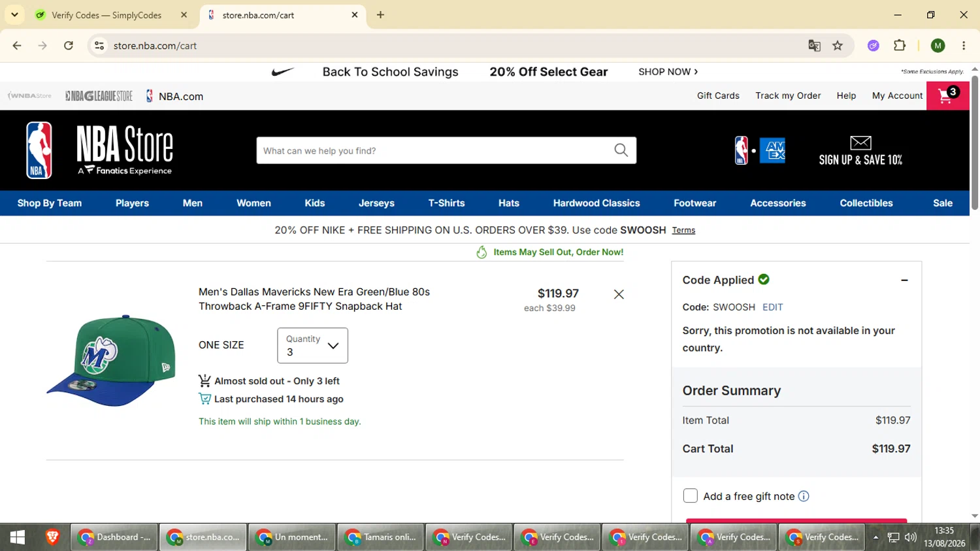
Task: Open the Dashboard taskbar window
Action: pos(114,537)
